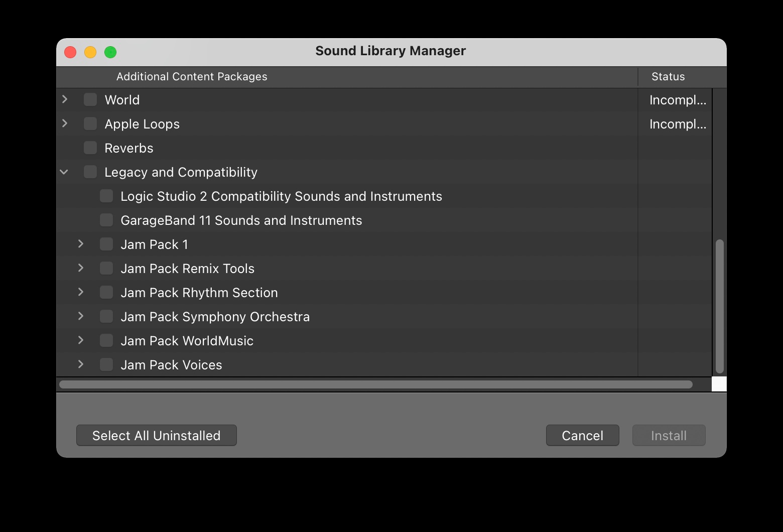Enable the Reverbs checkbox
Image resolution: width=783 pixels, height=532 pixels.
click(90, 148)
